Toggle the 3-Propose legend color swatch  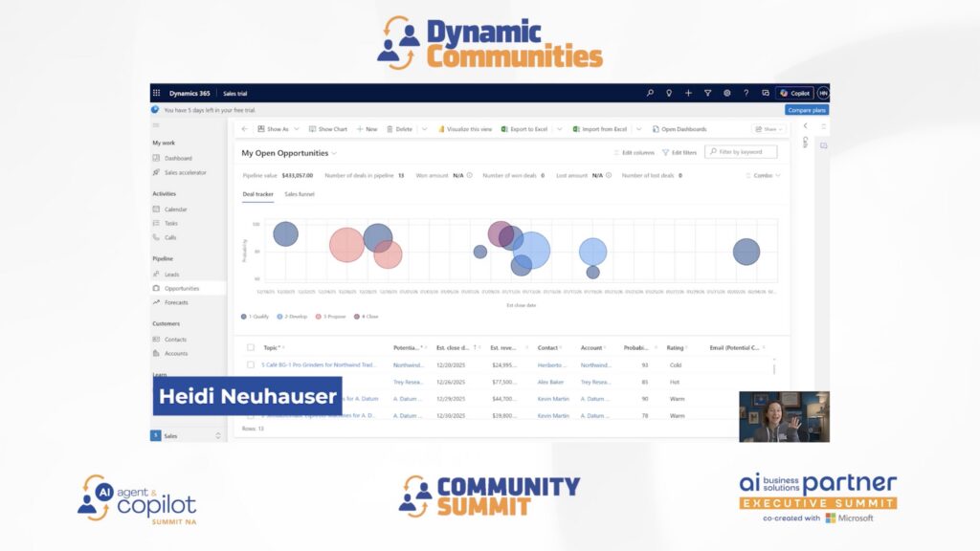(319, 316)
